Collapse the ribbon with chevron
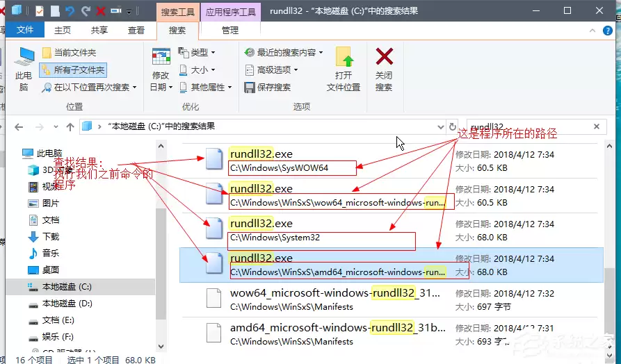Viewport: 621px width, 364px height. click(592, 31)
